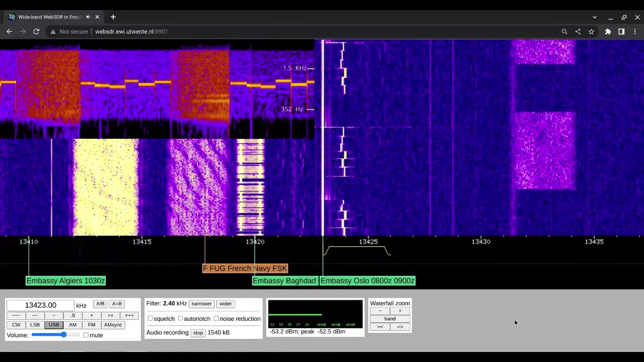
Task: Stop the audio recording
Action: coord(198,333)
